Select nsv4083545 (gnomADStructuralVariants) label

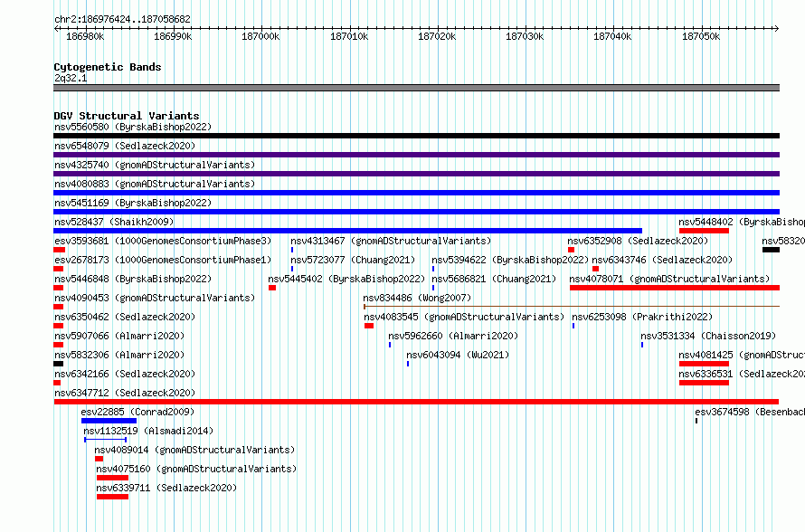(x=464, y=317)
